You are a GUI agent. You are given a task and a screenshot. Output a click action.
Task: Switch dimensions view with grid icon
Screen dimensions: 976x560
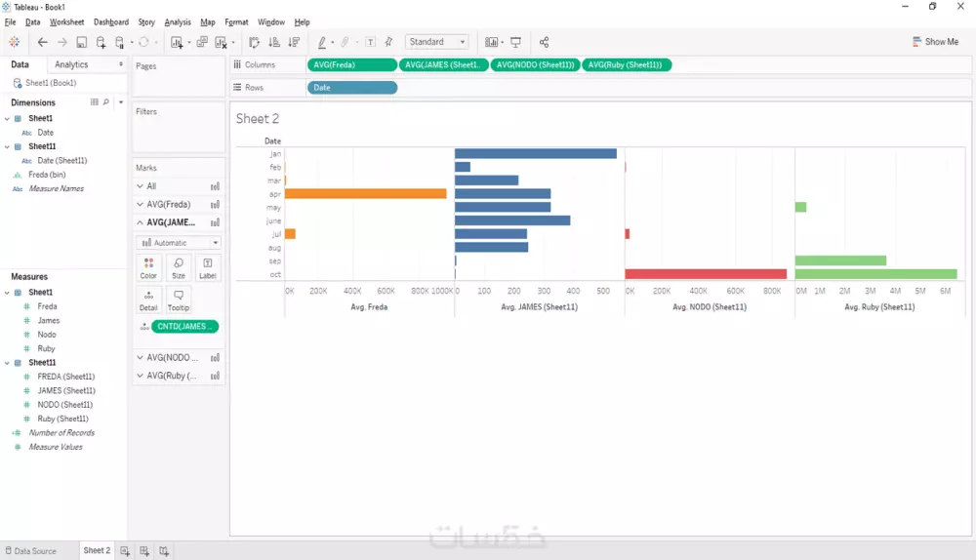coord(95,102)
